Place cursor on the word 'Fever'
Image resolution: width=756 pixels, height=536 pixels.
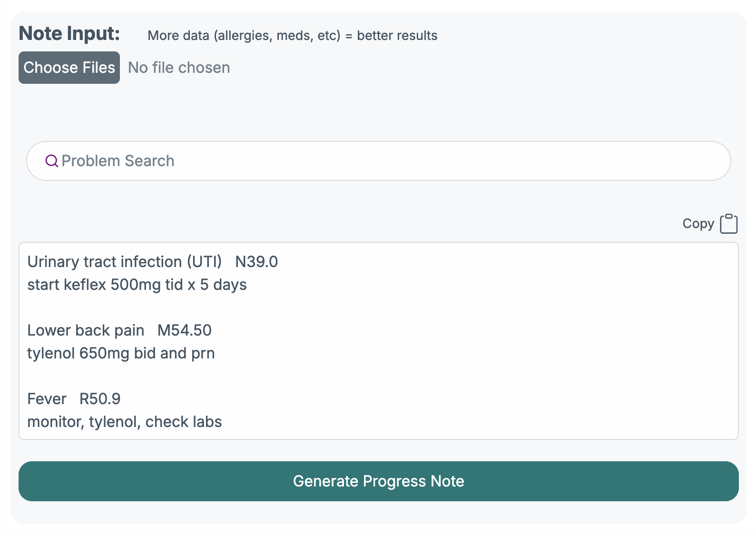pyautogui.click(x=47, y=399)
